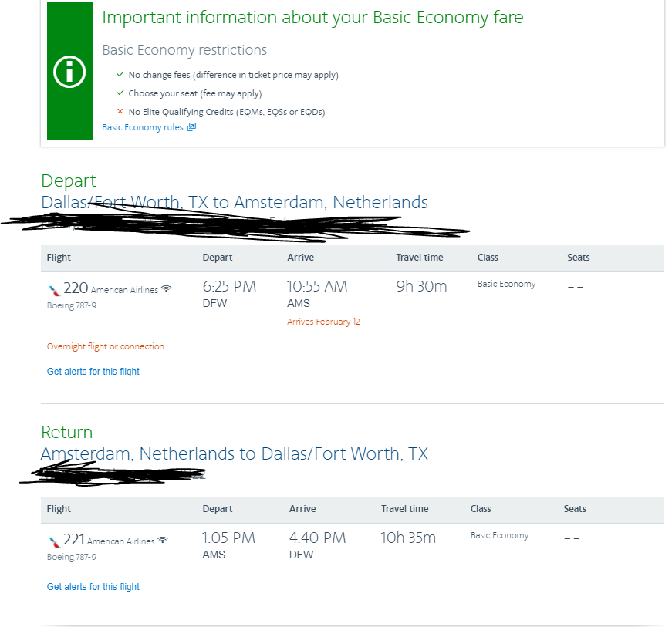Click the checkmark beside Choose your seat
This screenshot has height=627, width=672.
click(120, 93)
